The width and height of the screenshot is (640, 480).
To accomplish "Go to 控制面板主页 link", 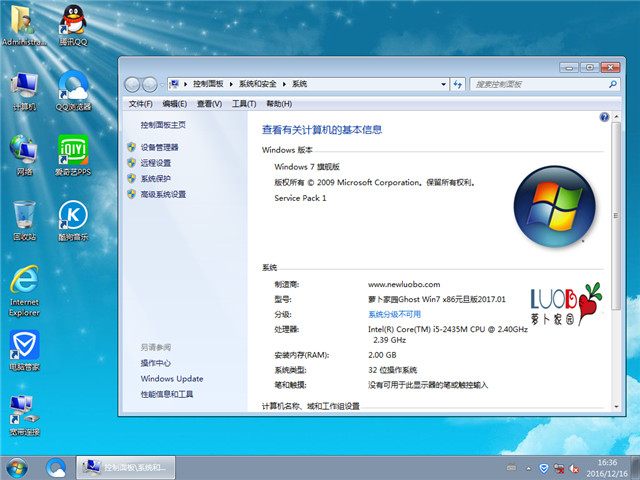I will (163, 125).
